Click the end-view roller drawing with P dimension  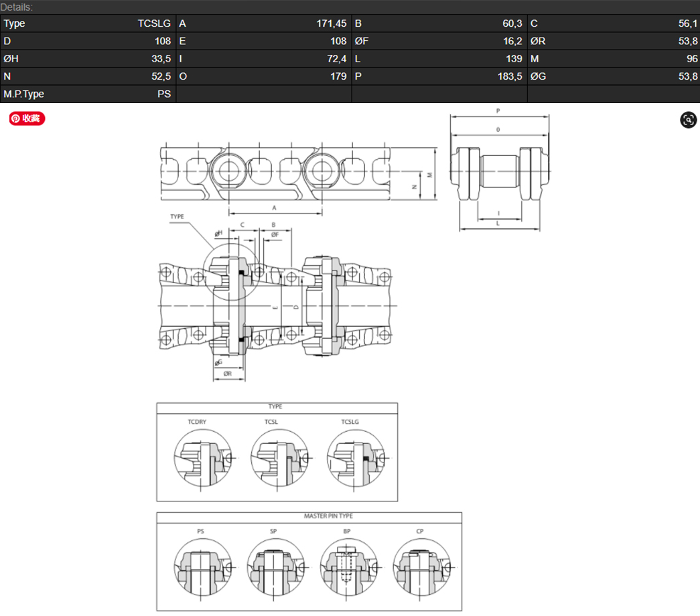tap(498, 174)
